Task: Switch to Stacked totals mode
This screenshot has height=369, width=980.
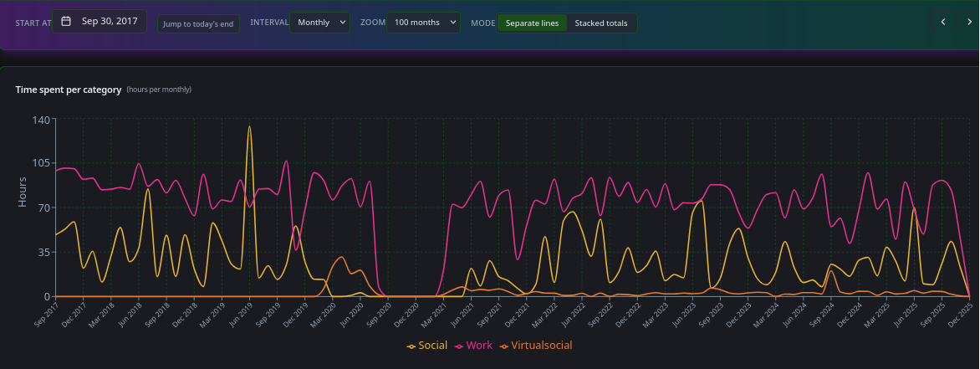Action: [x=600, y=23]
